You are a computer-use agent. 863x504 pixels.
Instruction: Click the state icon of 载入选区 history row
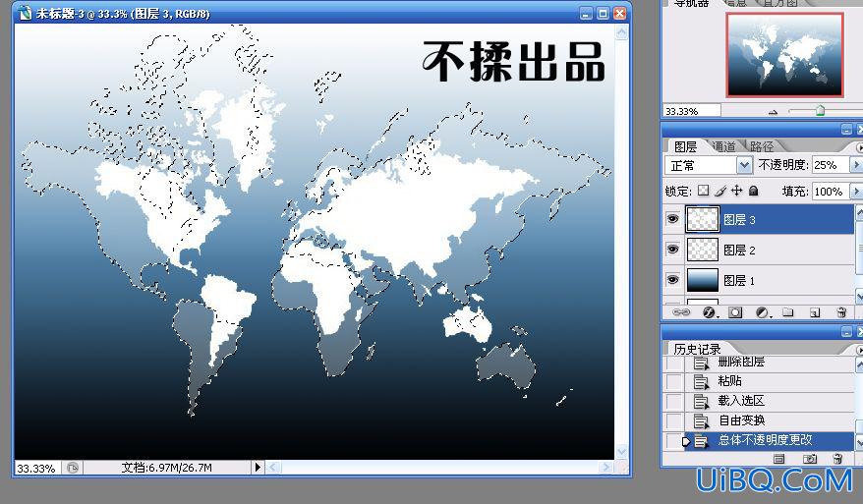pos(701,401)
